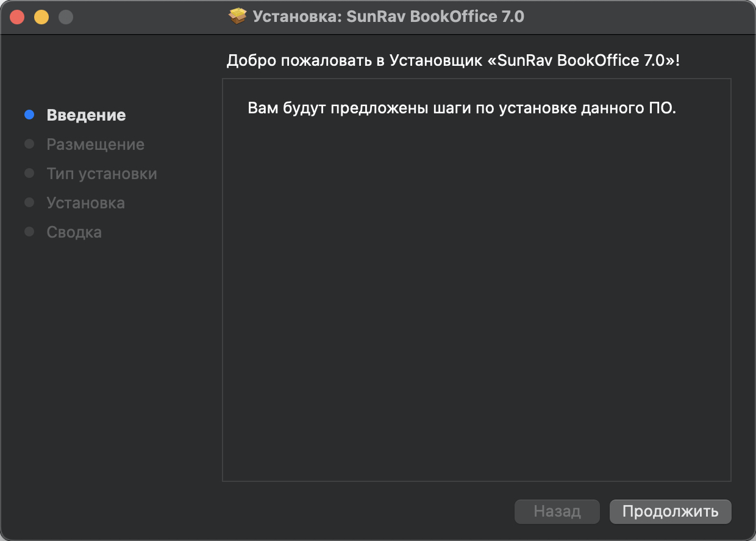Click the window title Установка: SunRav BookOffice 7.0
The width and height of the screenshot is (756, 541).
pos(388,16)
